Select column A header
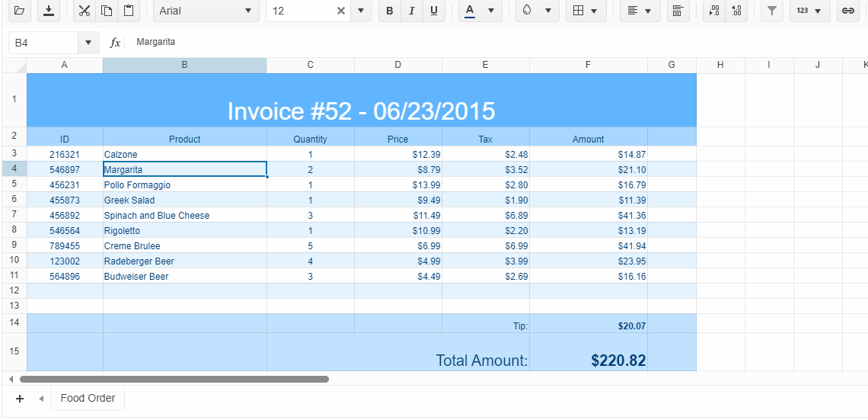This screenshot has height=420, width=868. [65, 65]
